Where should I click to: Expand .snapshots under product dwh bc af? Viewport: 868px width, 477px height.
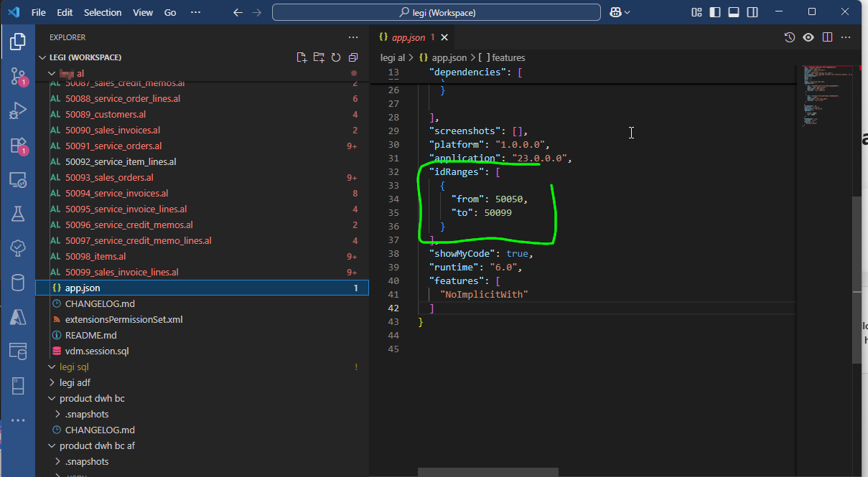[57, 461]
